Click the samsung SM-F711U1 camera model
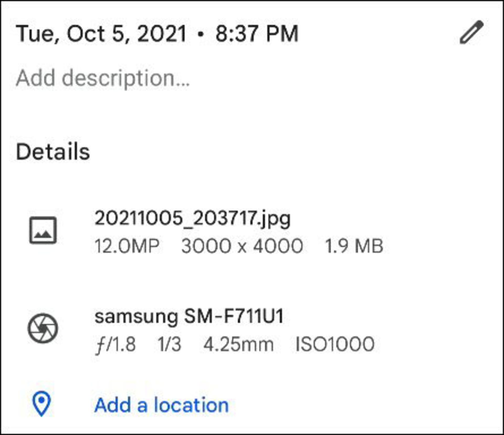 coord(189,316)
